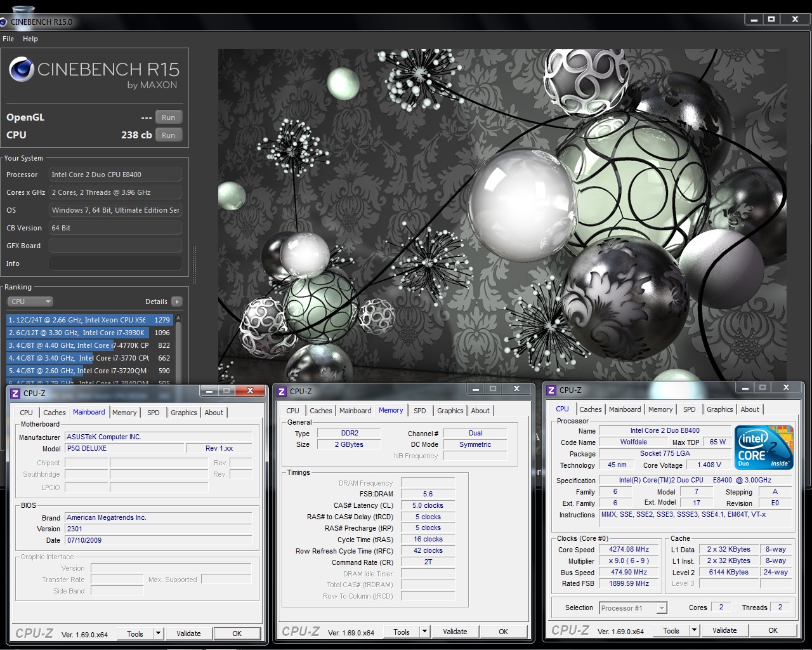This screenshot has height=650, width=812.
Task: Open Mainboard tab in Memory CPU-Z window
Action: coord(355,411)
